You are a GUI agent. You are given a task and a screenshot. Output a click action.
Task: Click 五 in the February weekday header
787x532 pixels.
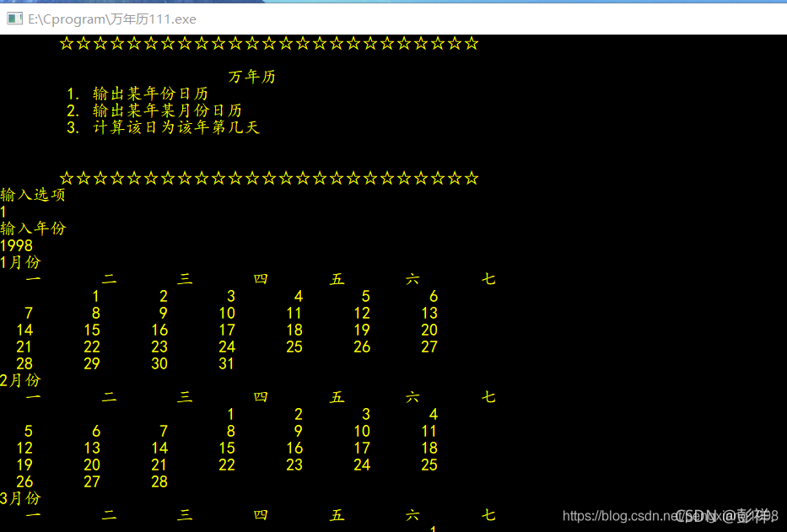(337, 397)
